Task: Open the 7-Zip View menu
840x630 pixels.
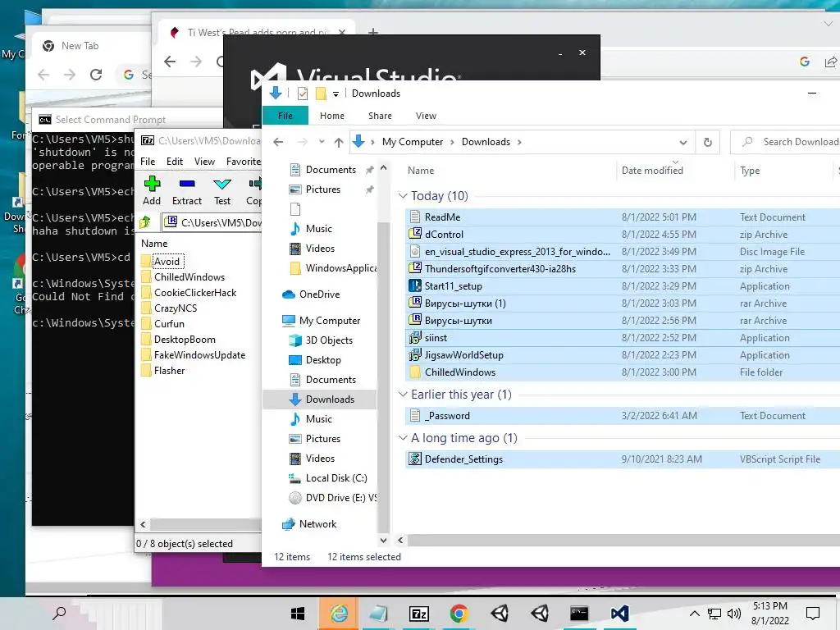Action: [204, 162]
